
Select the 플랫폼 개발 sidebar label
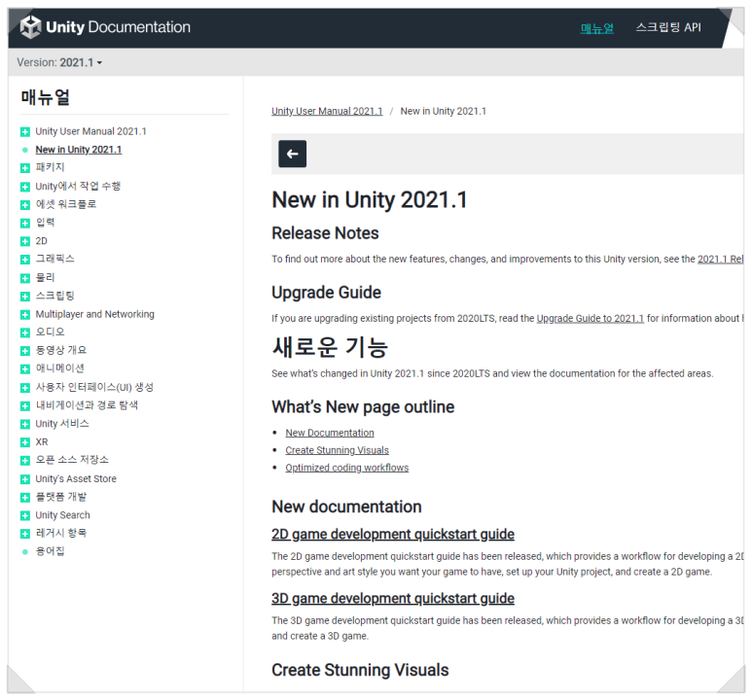(61, 497)
